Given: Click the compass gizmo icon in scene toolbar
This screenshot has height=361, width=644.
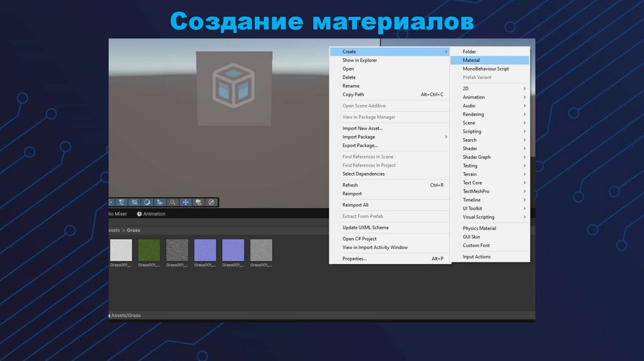Looking at the screenshot, I should click(211, 202).
